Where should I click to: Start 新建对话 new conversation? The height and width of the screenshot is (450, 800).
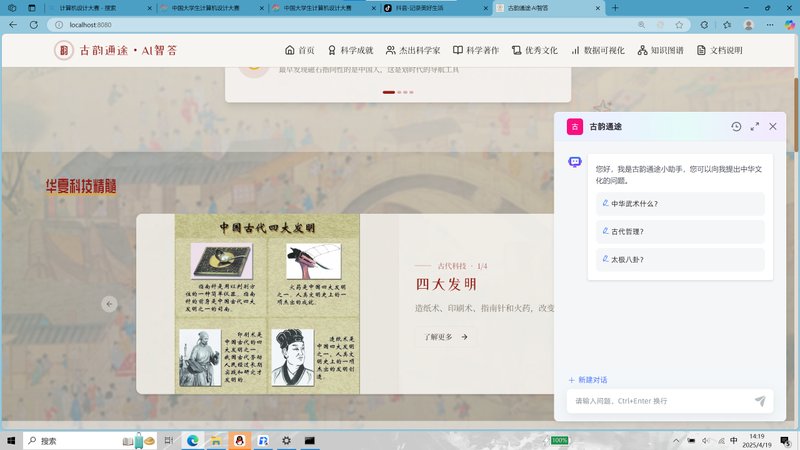(588, 380)
